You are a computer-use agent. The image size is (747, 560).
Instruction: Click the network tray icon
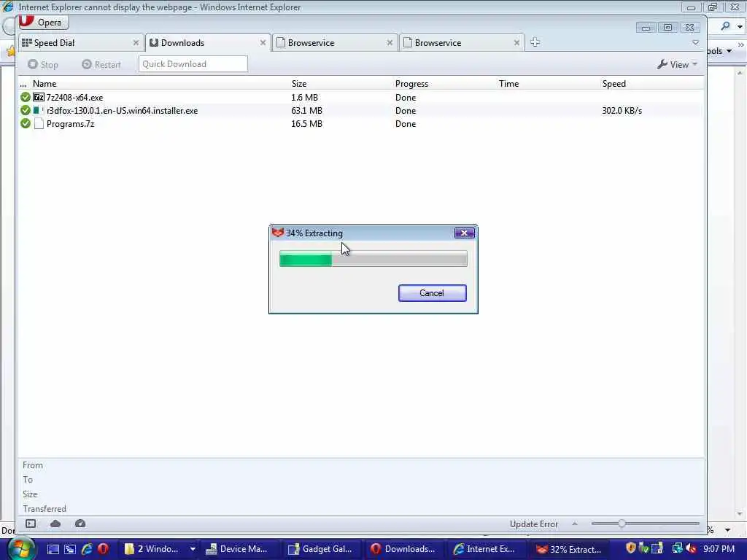coord(677,548)
